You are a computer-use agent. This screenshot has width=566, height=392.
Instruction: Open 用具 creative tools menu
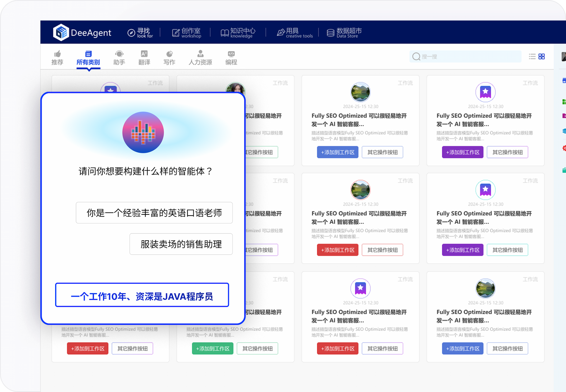point(295,33)
